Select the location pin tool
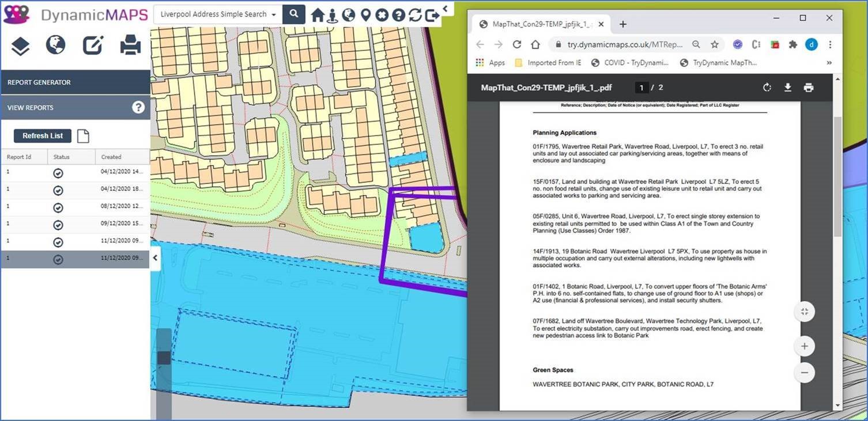Viewport: 868px width, 421px height. click(365, 15)
